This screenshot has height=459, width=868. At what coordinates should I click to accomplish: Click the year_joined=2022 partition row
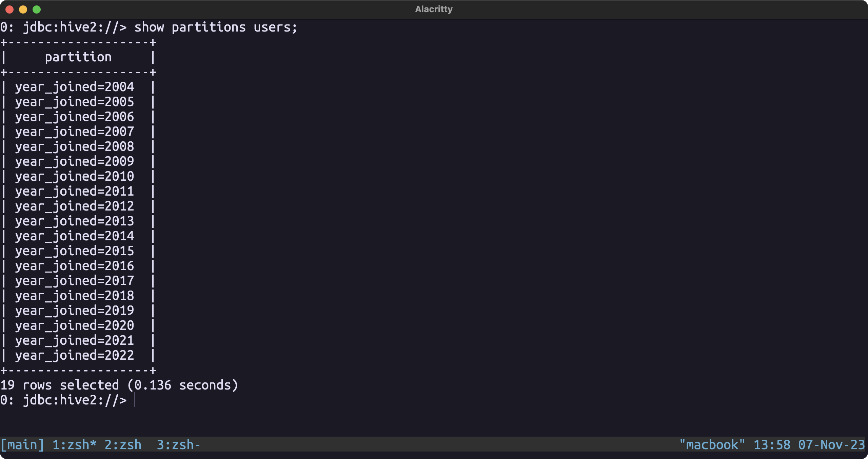(75, 356)
